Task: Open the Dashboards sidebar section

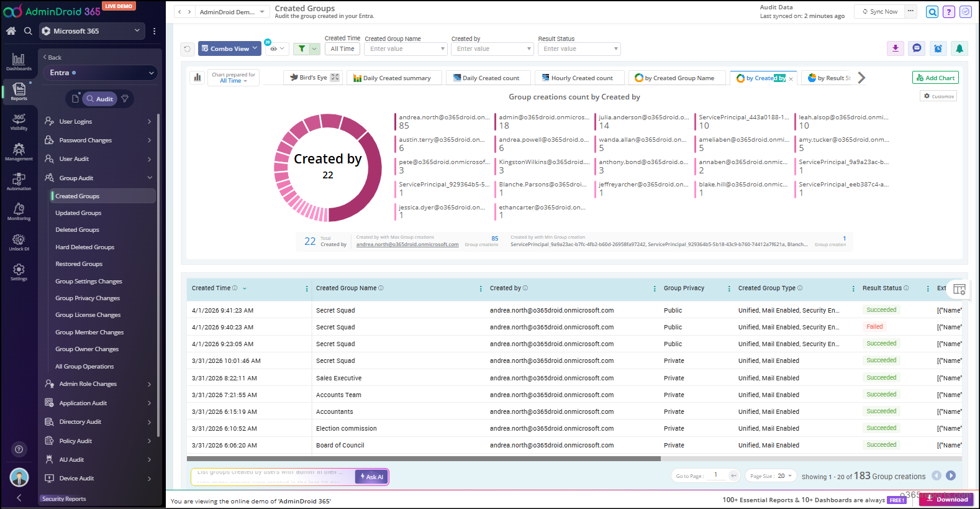Action: point(19,62)
